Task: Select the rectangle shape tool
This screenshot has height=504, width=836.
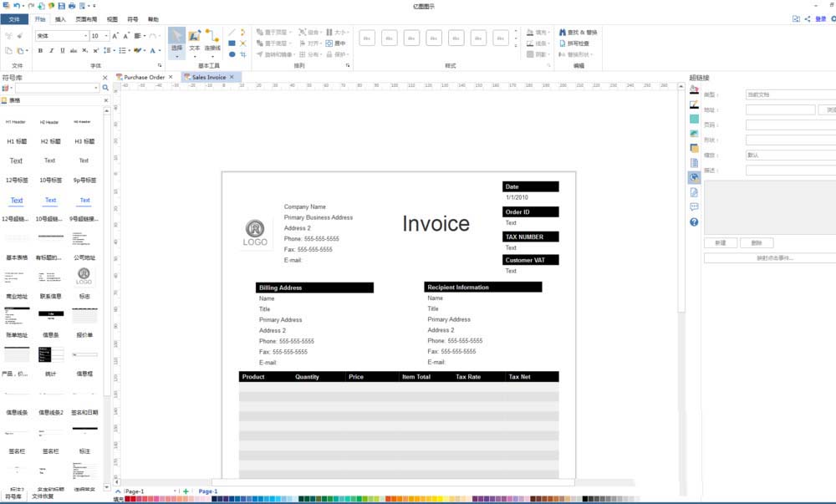Action: click(x=232, y=43)
